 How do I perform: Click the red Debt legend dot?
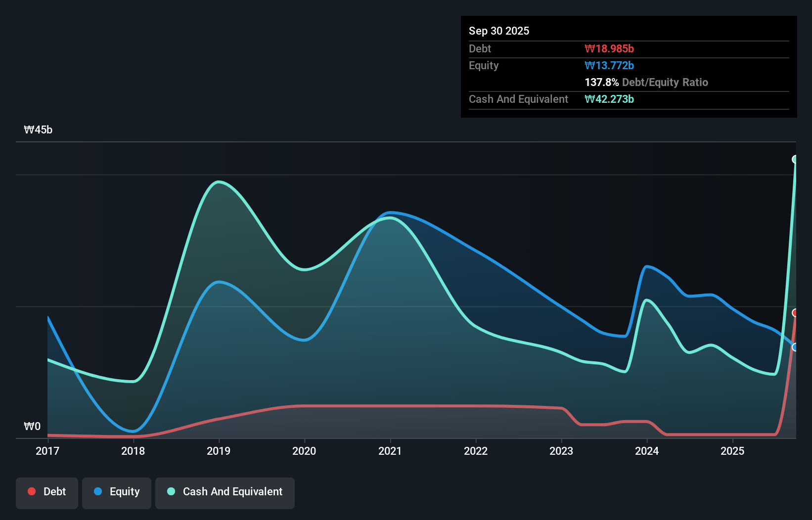coord(31,491)
